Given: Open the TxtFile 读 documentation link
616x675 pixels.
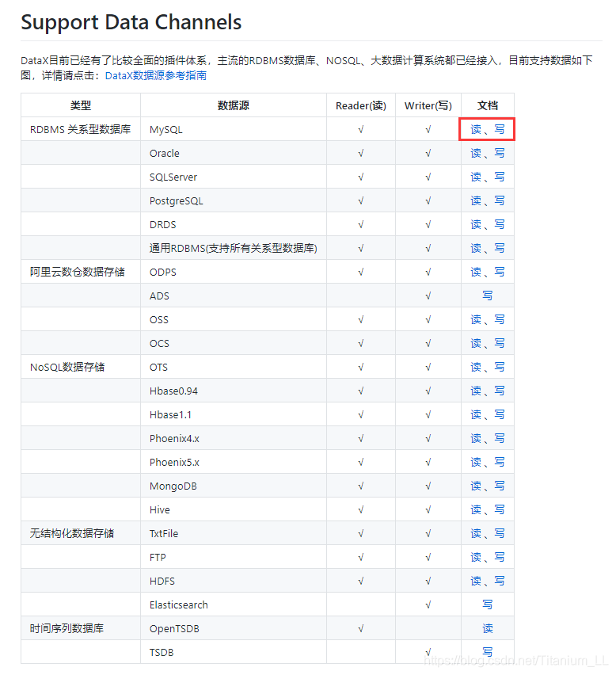Looking at the screenshot, I should pyautogui.click(x=476, y=533).
